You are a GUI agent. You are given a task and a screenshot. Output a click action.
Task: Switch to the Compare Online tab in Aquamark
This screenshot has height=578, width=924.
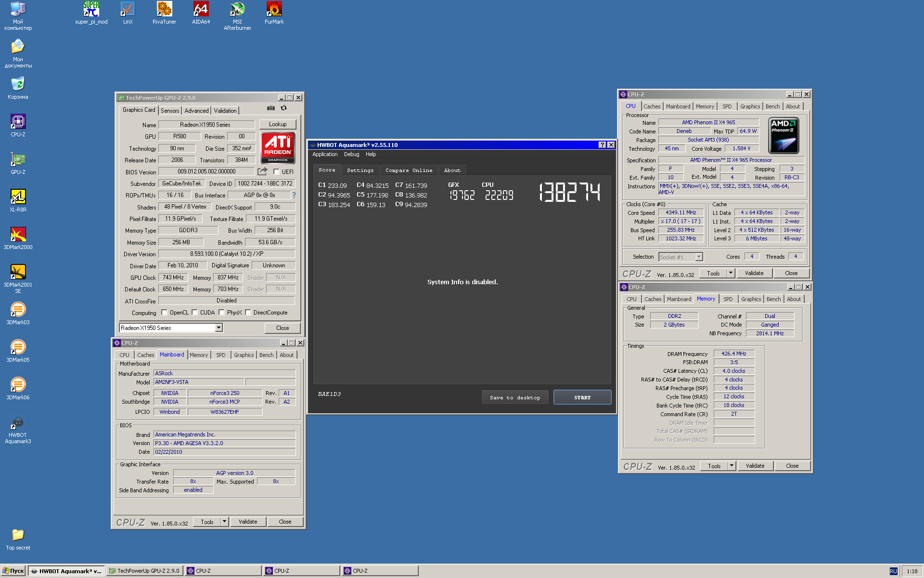tap(409, 170)
